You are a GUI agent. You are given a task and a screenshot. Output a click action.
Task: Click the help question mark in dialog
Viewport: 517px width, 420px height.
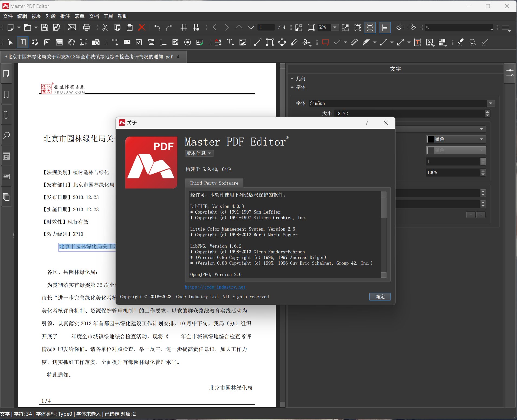pyautogui.click(x=367, y=123)
